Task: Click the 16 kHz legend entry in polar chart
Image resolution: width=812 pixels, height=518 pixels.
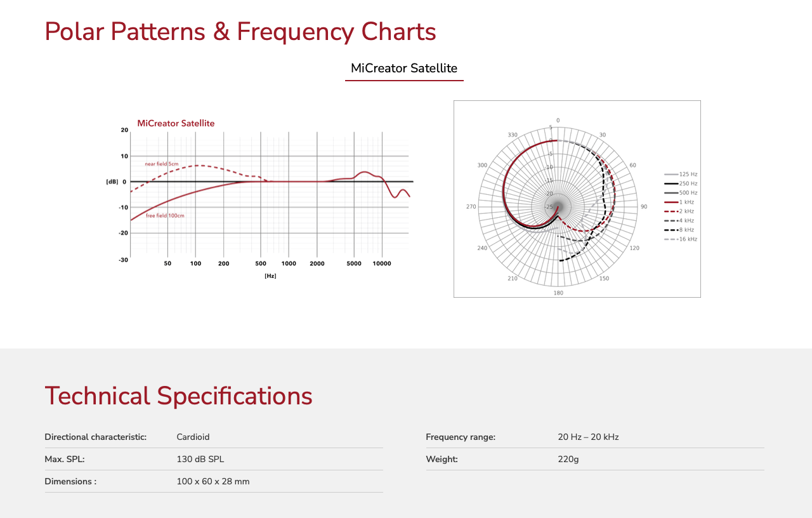Action: click(x=681, y=239)
